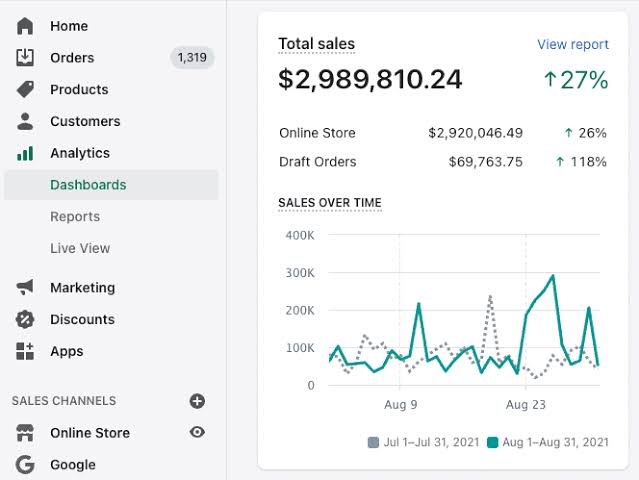Click the Google G icon
The width and height of the screenshot is (639, 480).
coord(25,465)
